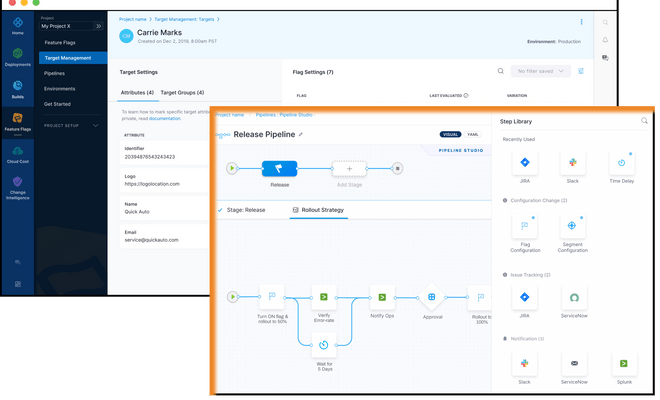Open Cloud Cost module
The height and width of the screenshot is (400, 660).
17,153
